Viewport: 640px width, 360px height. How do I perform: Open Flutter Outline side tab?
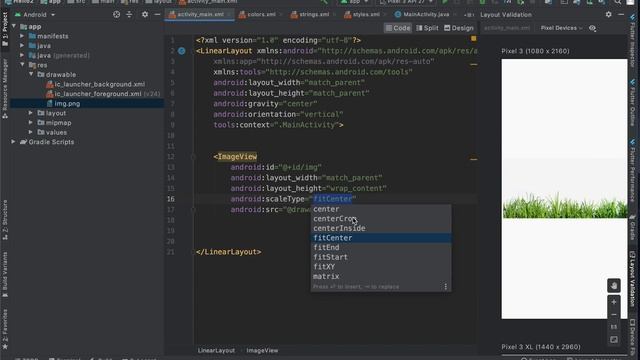click(632, 102)
